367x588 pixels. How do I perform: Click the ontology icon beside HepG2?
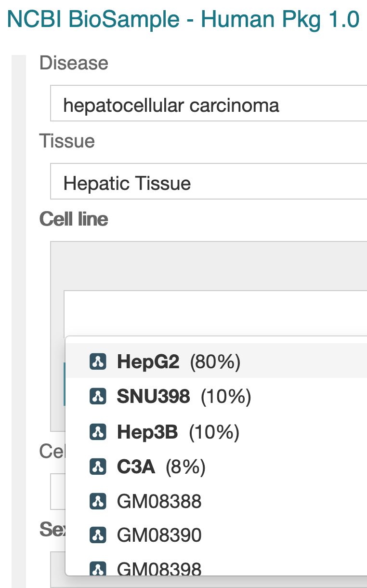point(98,361)
